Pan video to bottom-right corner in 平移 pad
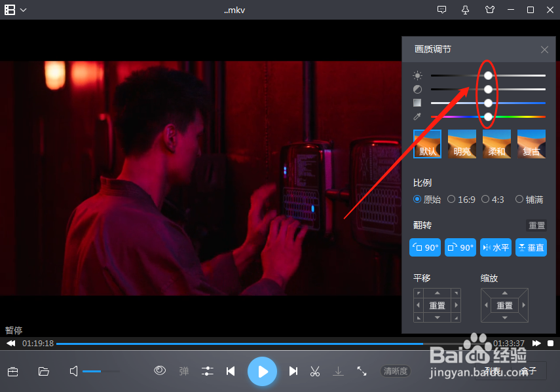This screenshot has width=560, height=392. point(456,317)
